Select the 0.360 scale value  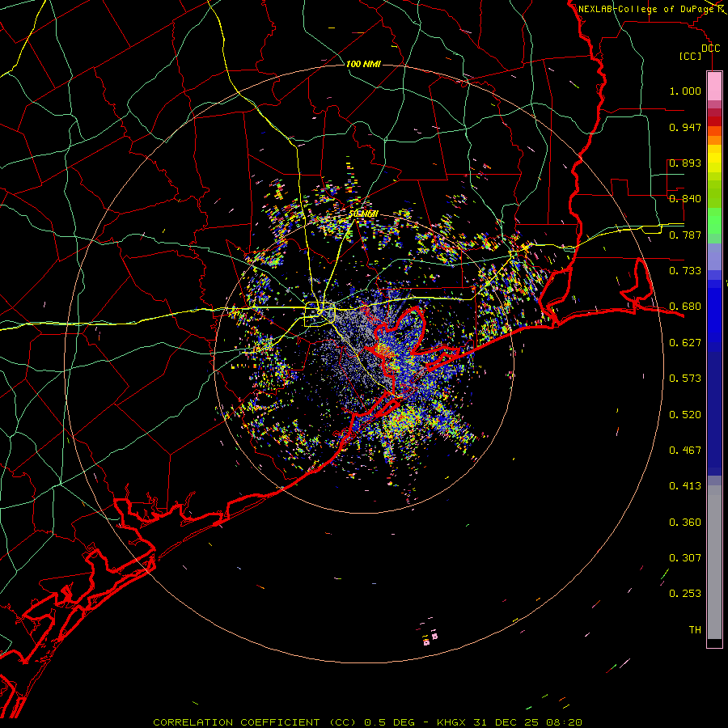[x=685, y=523]
